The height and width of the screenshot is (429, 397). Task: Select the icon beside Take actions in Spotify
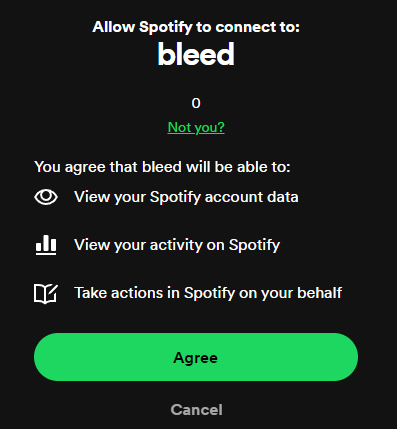point(46,294)
